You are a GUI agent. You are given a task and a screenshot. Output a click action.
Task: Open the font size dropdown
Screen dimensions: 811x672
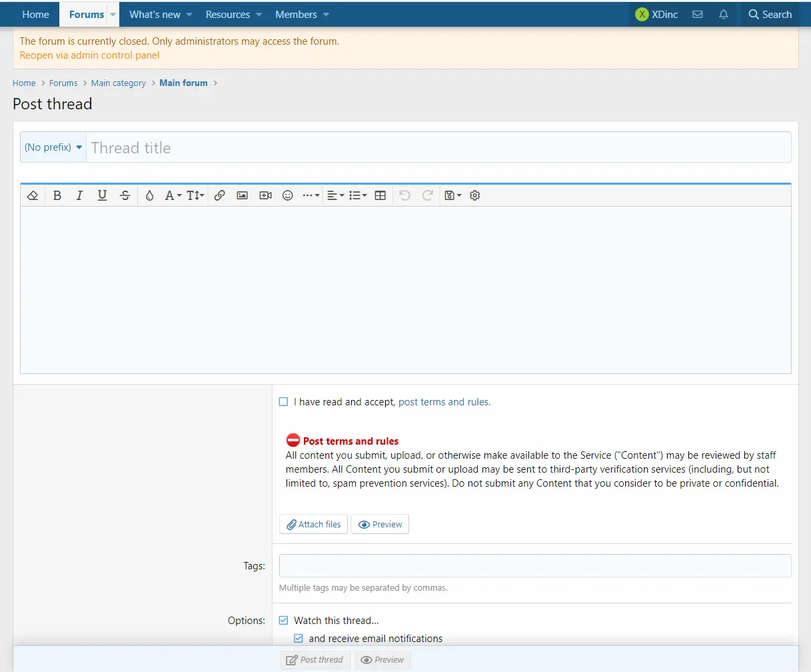195,195
